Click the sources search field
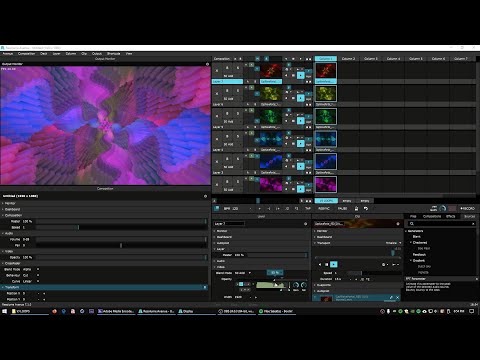 coord(441,224)
